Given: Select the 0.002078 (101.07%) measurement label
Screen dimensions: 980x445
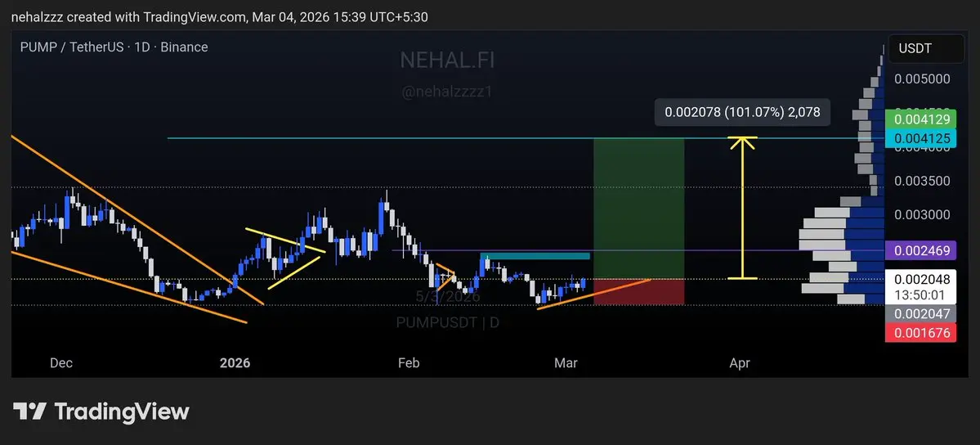Looking at the screenshot, I should click(x=742, y=113).
